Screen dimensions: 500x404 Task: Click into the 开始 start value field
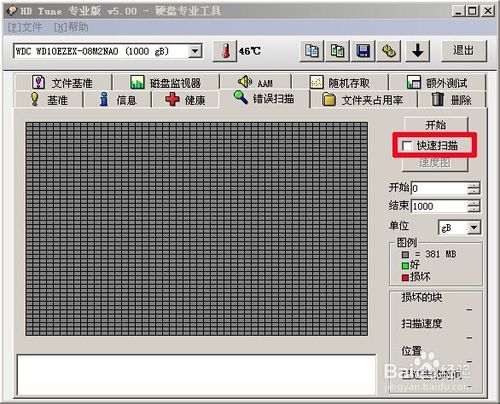[439, 188]
